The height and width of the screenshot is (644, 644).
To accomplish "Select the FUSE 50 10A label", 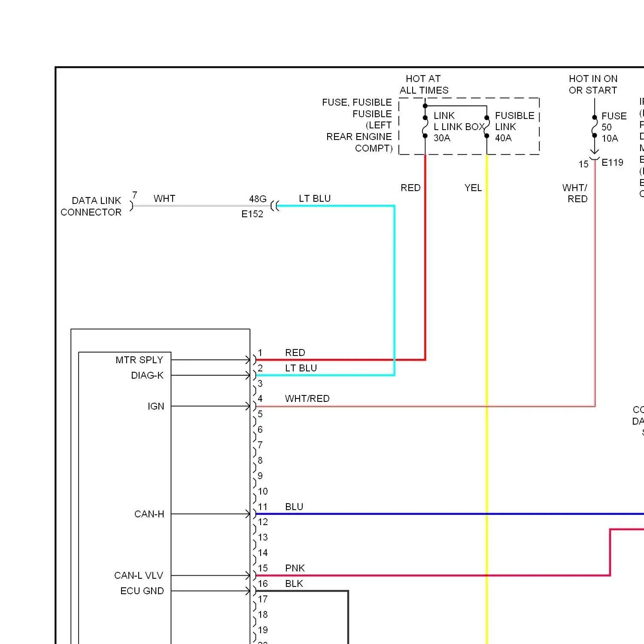I will [614, 127].
